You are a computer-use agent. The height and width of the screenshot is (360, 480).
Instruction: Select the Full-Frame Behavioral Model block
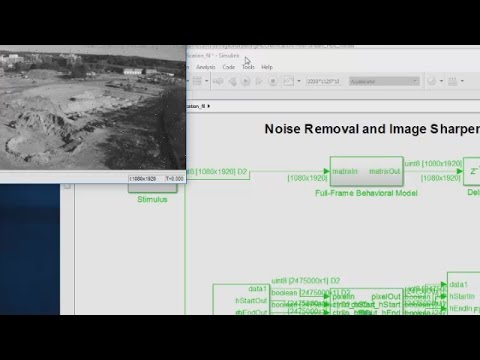(366, 171)
